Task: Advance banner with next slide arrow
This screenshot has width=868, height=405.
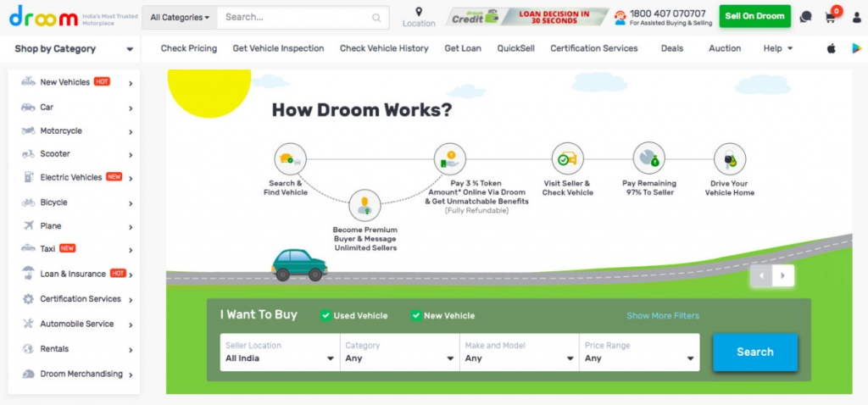Action: (x=783, y=275)
